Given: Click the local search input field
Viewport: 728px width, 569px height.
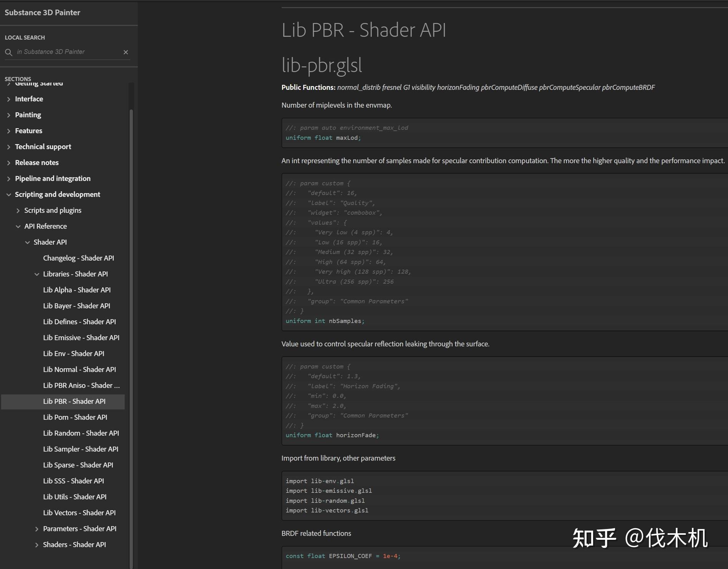Looking at the screenshot, I should 65,52.
